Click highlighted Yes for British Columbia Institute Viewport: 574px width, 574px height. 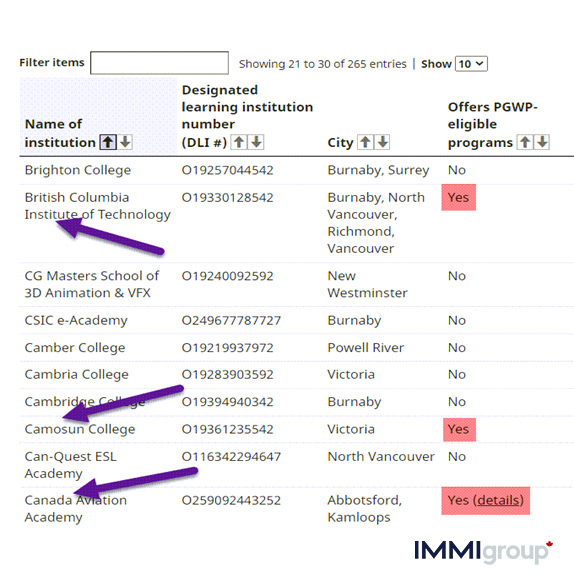tap(459, 197)
